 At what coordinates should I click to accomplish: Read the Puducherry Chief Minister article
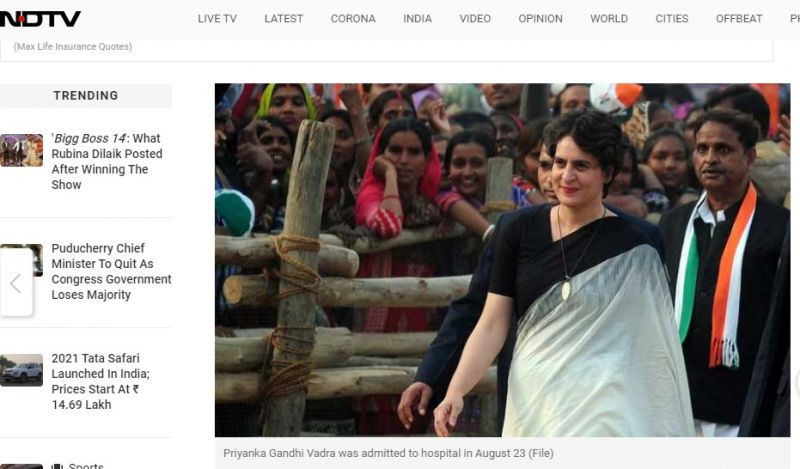click(x=111, y=271)
